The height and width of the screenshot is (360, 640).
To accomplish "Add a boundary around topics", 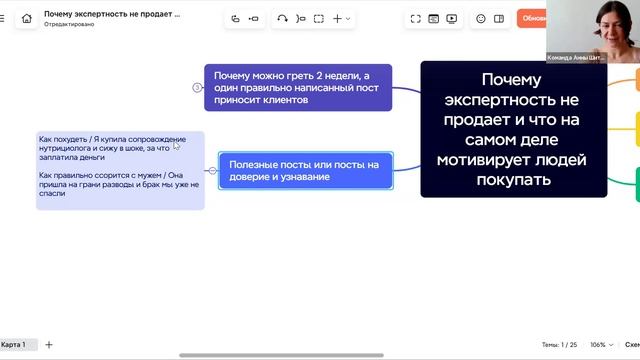I will (x=319, y=19).
